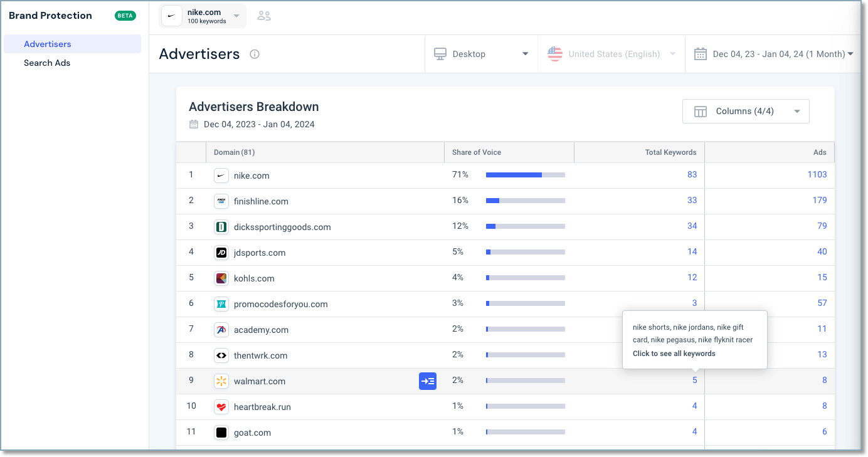Open the blue keyword-details icon in the walmart.com row
Screen dimensions: 868x457
point(428,381)
